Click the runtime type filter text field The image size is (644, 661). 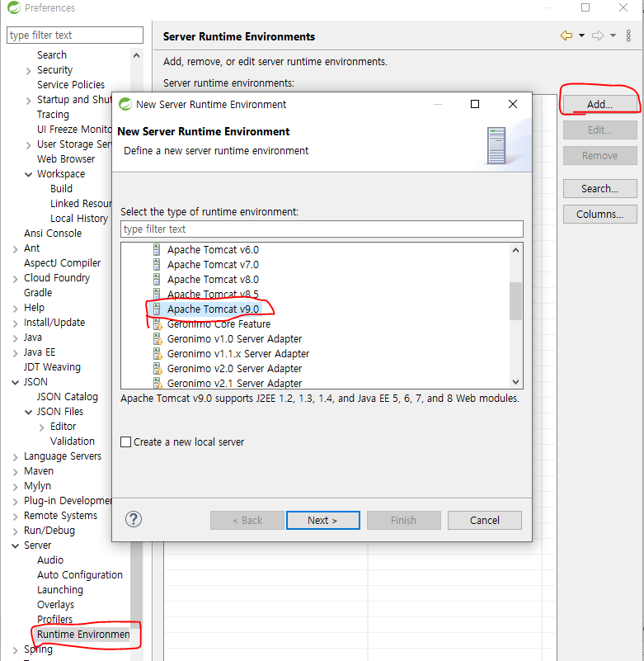click(x=322, y=229)
